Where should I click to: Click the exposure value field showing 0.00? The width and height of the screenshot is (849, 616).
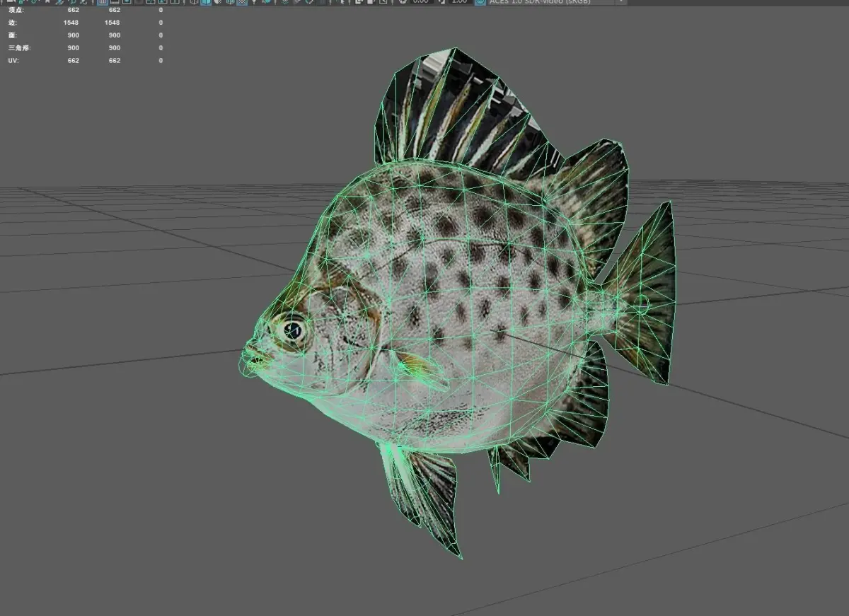[x=420, y=2]
